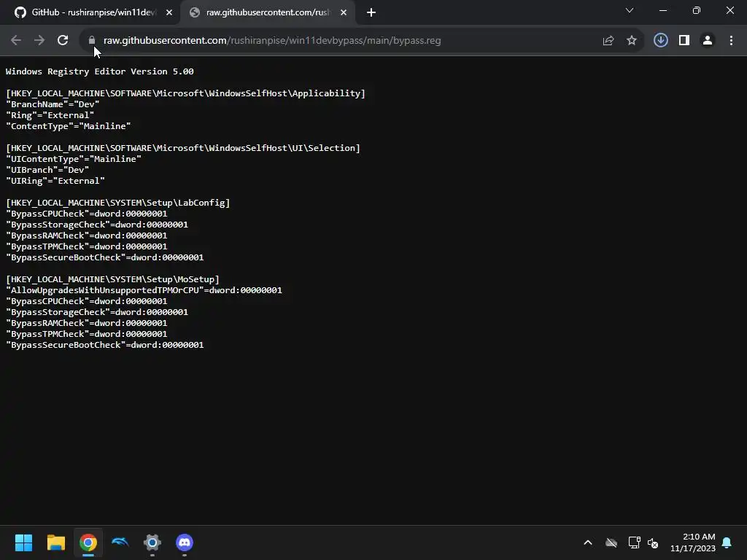
Task: Go forward to next page
Action: point(39,41)
